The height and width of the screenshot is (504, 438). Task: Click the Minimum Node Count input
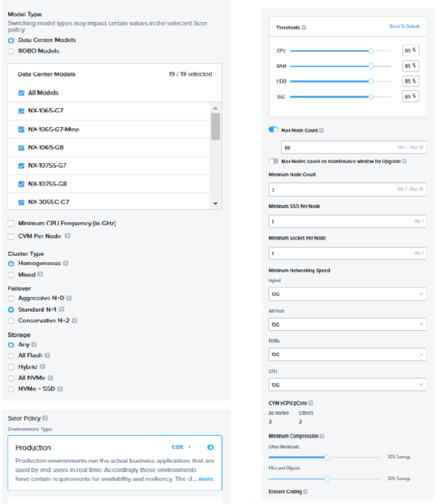347,190
